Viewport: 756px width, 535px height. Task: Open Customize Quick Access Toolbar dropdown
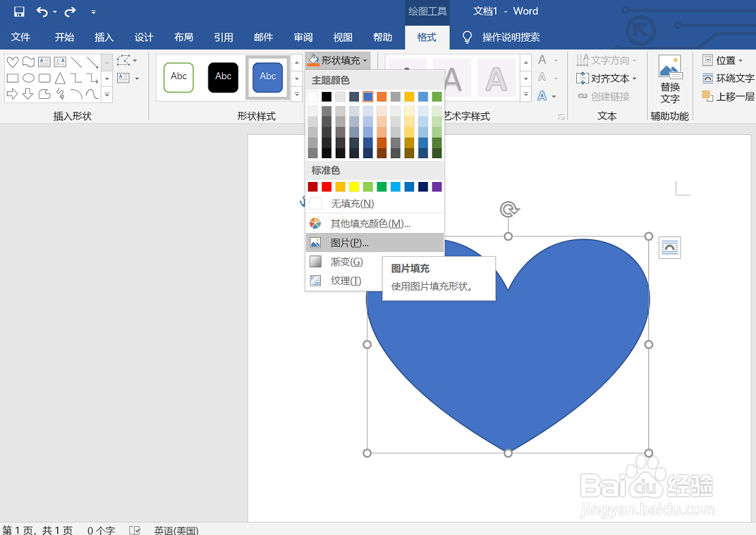[93, 12]
